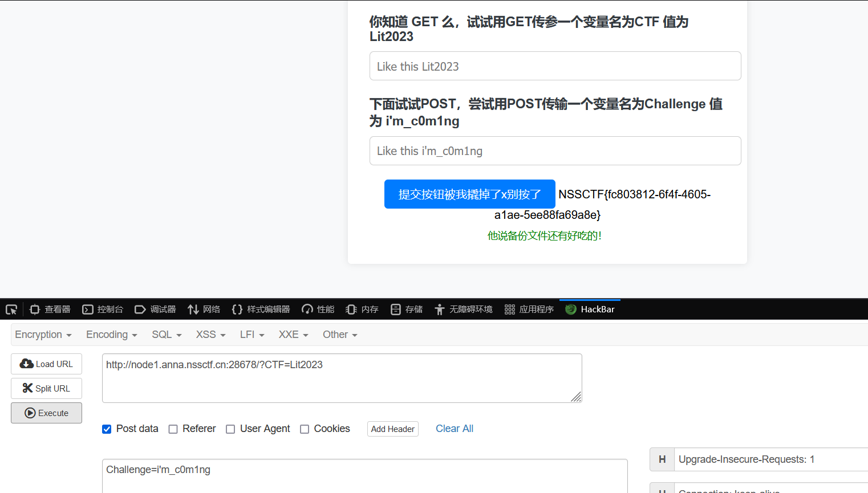Open the Style Editor (样式编辑器) panel
868x493 pixels.
[x=261, y=309]
